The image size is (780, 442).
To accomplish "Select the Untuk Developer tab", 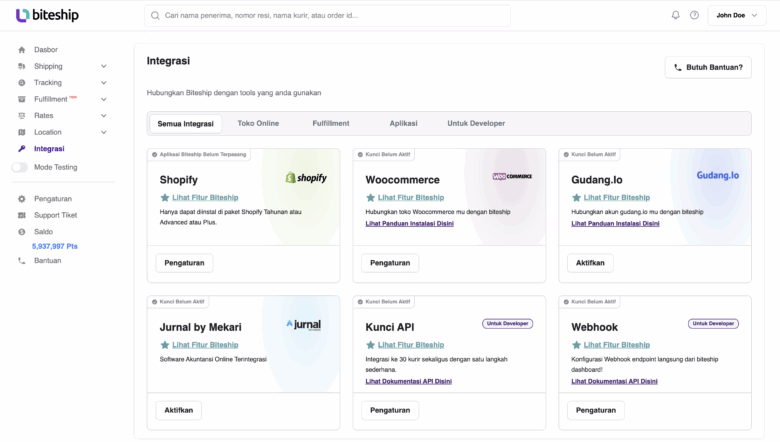I will pos(476,123).
